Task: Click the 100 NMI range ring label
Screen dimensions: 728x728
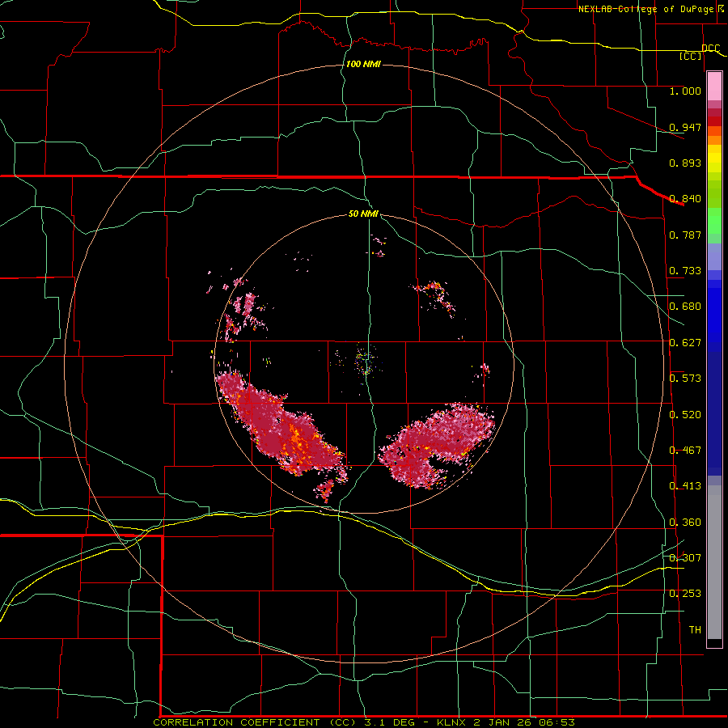Action: pos(363,64)
